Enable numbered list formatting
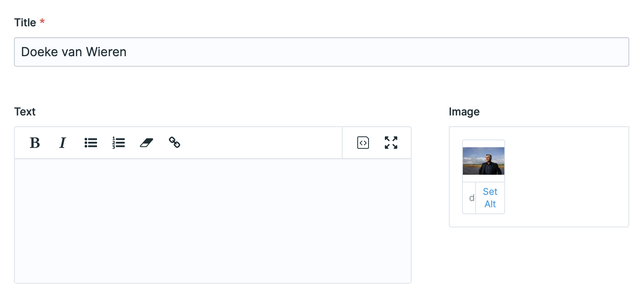 (x=118, y=143)
